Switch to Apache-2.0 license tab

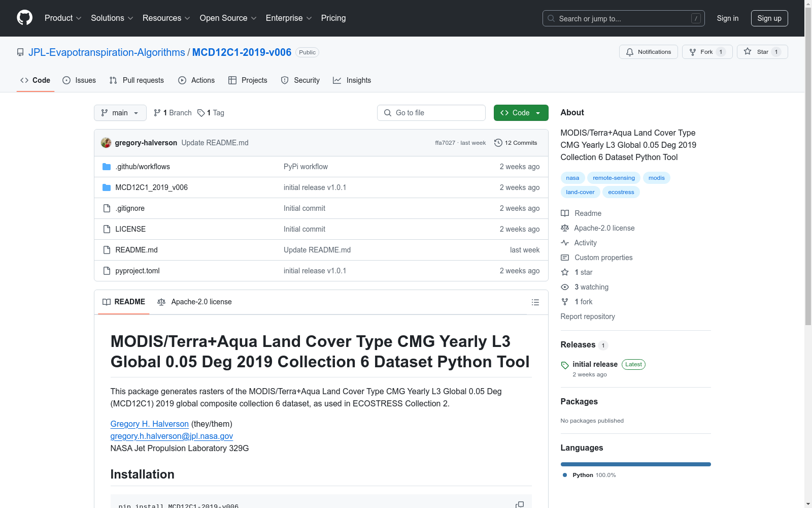195,302
